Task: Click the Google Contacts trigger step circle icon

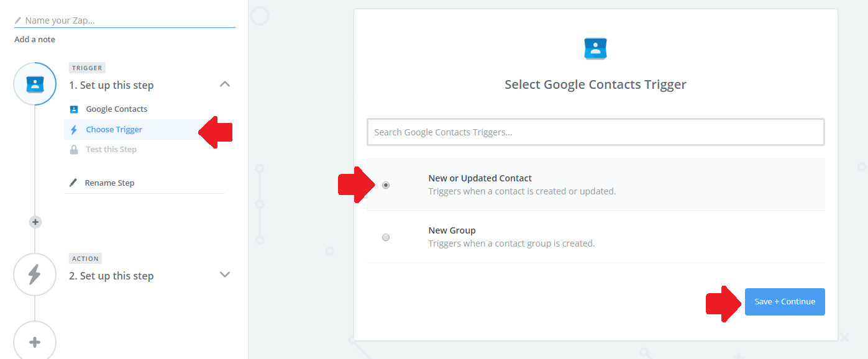Action: pyautogui.click(x=35, y=84)
